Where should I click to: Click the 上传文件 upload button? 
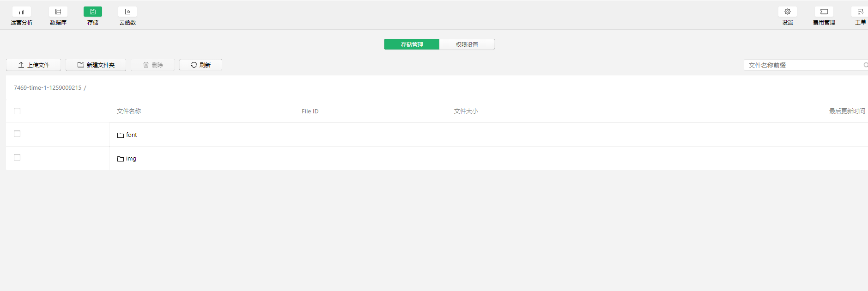click(x=33, y=65)
